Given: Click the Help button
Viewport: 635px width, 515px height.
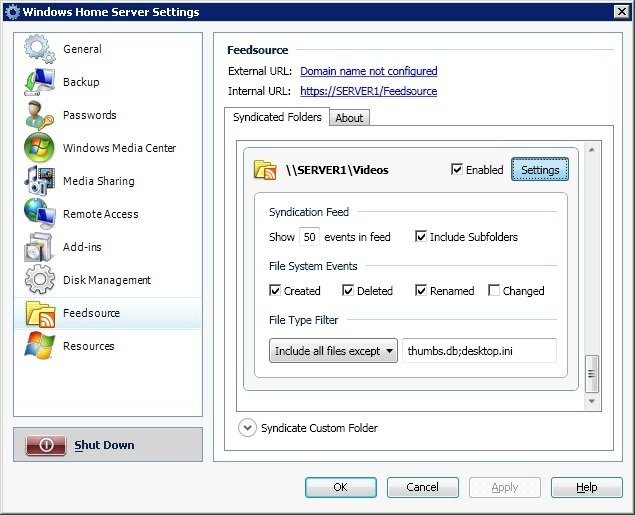Looking at the screenshot, I should 586,487.
